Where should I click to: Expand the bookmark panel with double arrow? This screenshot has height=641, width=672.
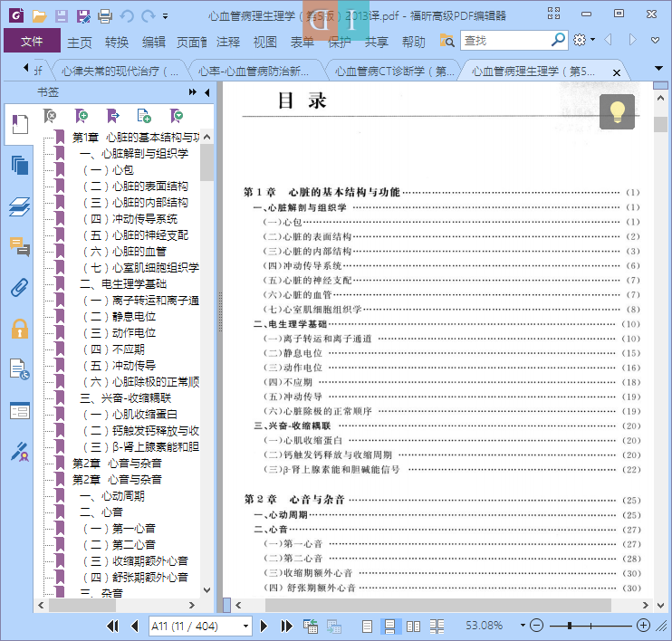pos(192,92)
